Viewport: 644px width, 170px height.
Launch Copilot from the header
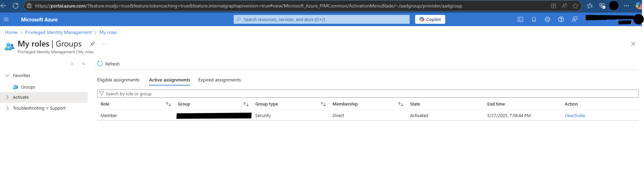(x=430, y=19)
